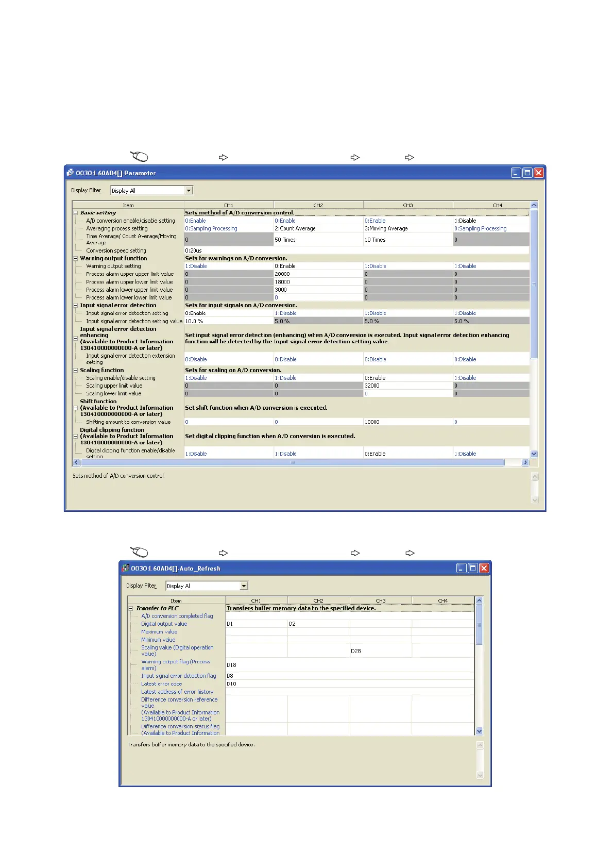Open Display Filter dropdown in Parameter window
The width and height of the screenshot is (613, 868).
[189, 190]
